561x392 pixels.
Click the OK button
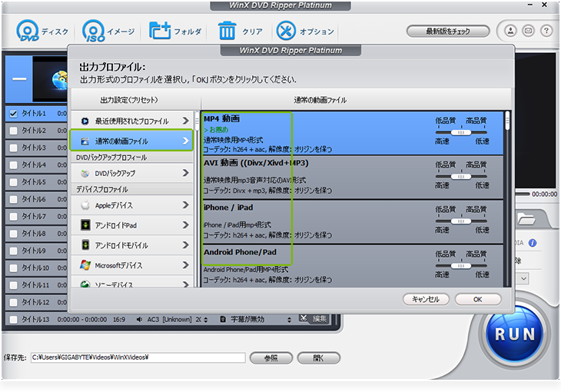point(478,299)
